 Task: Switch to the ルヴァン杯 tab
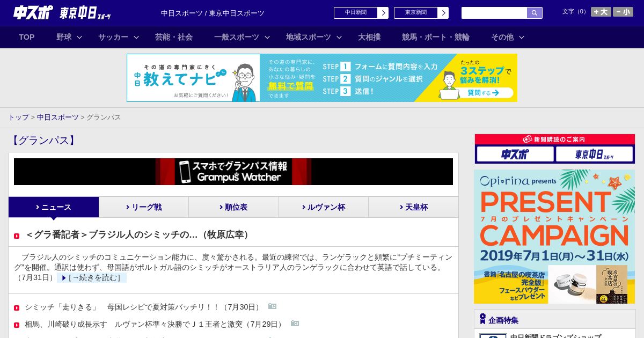click(324, 207)
